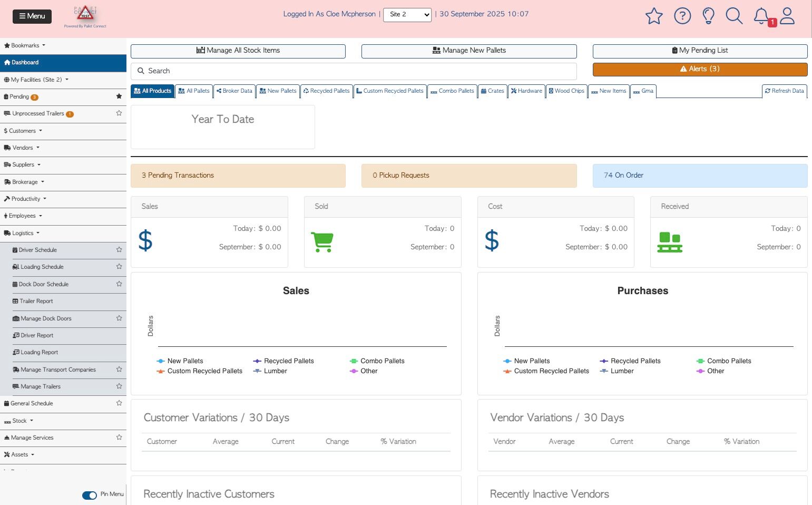The width and height of the screenshot is (812, 505).
Task: View 74 On Order
Action: click(x=700, y=176)
